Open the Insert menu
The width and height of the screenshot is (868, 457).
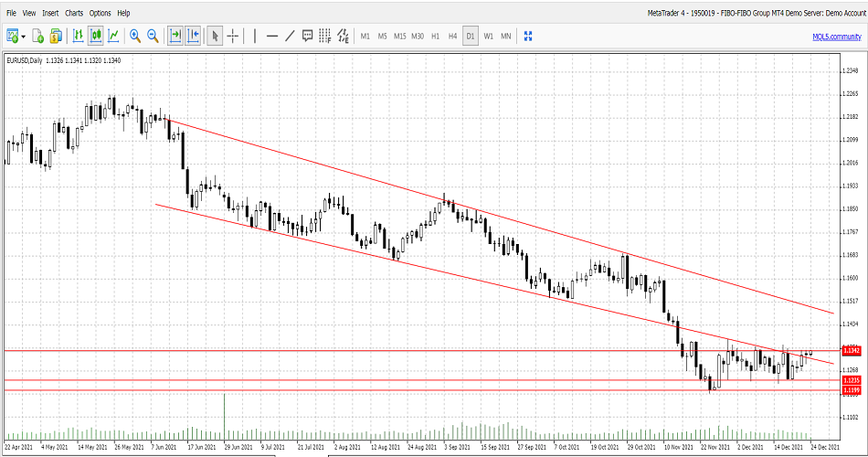(x=50, y=13)
